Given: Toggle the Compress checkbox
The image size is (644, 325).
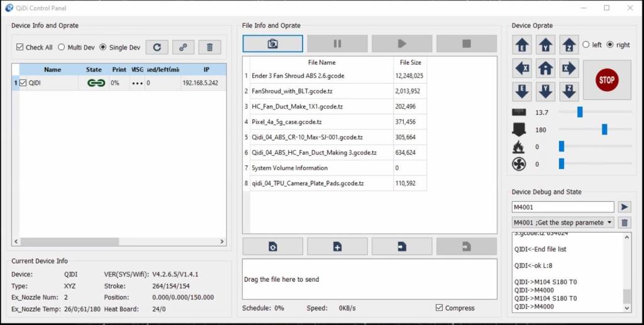Looking at the screenshot, I should tap(439, 308).
